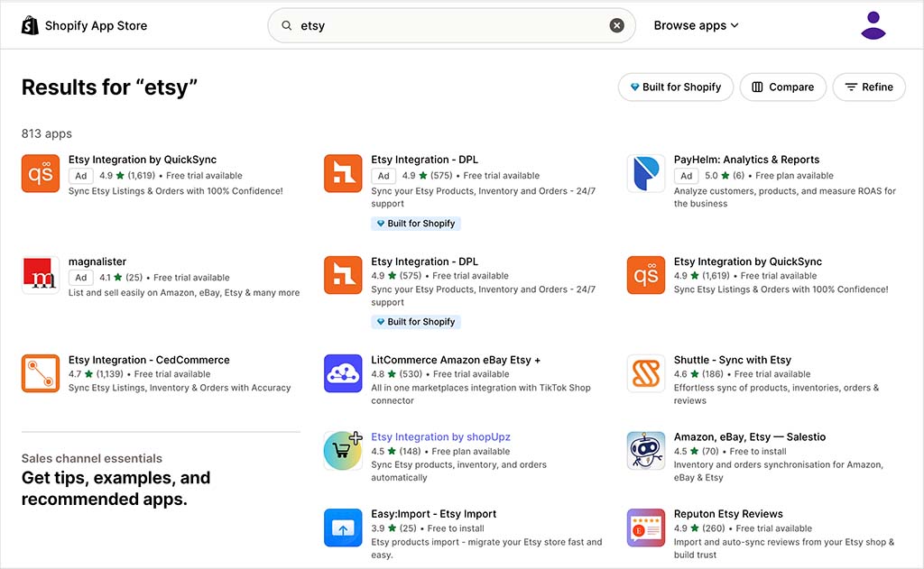Click the Sales channel essentials heading
The image size is (924, 569).
click(91, 458)
